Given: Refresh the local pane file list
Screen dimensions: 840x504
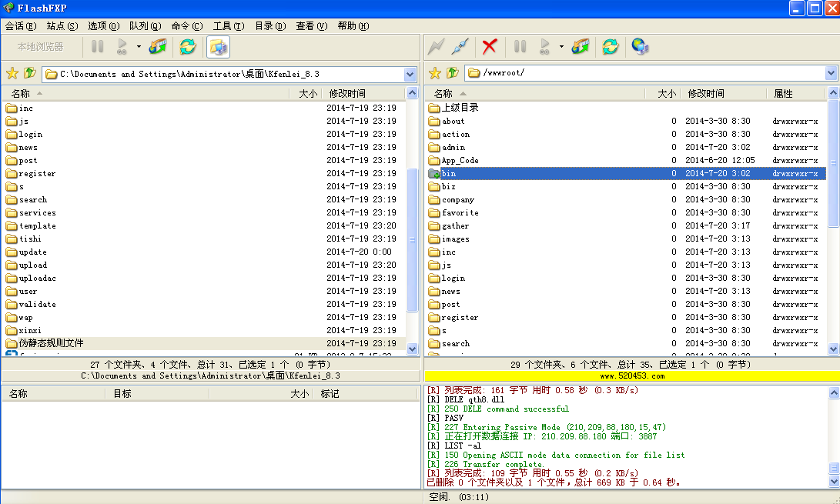Looking at the screenshot, I should point(187,46).
